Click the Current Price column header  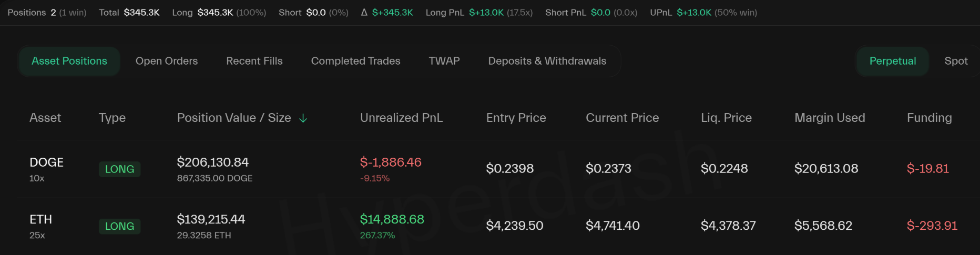point(622,118)
